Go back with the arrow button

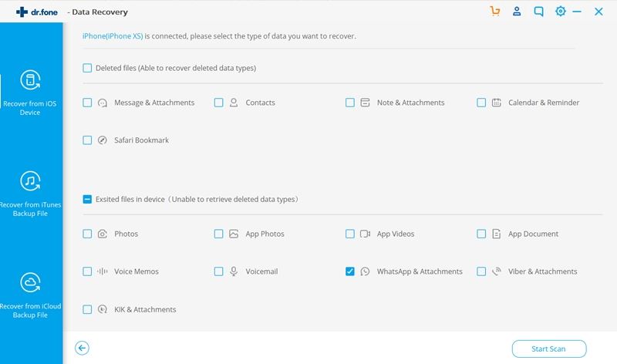point(82,348)
